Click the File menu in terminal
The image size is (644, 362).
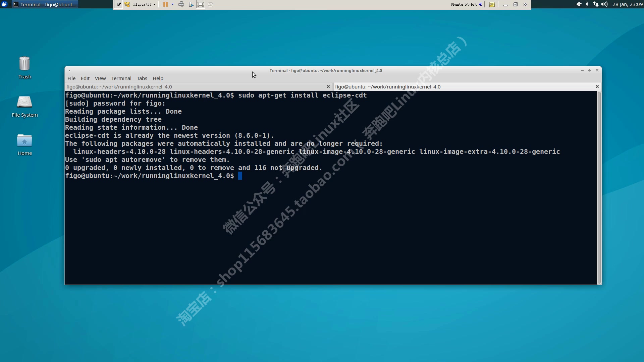71,78
